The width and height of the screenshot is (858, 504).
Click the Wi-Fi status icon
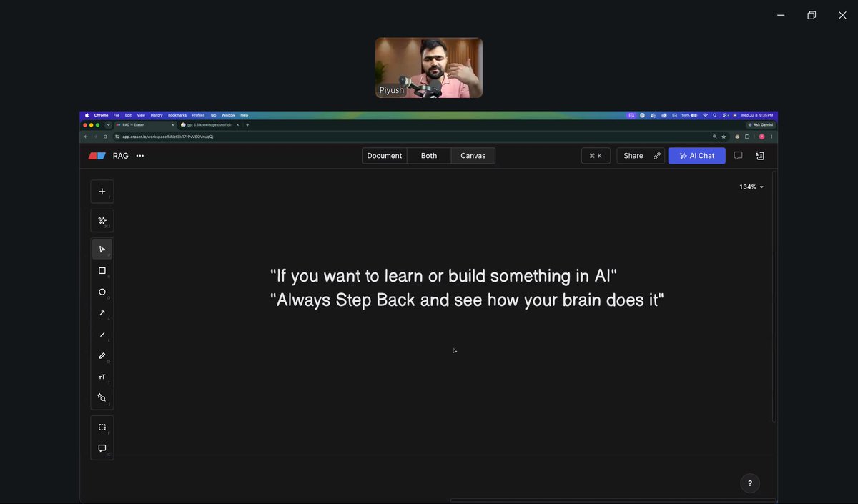705,115
